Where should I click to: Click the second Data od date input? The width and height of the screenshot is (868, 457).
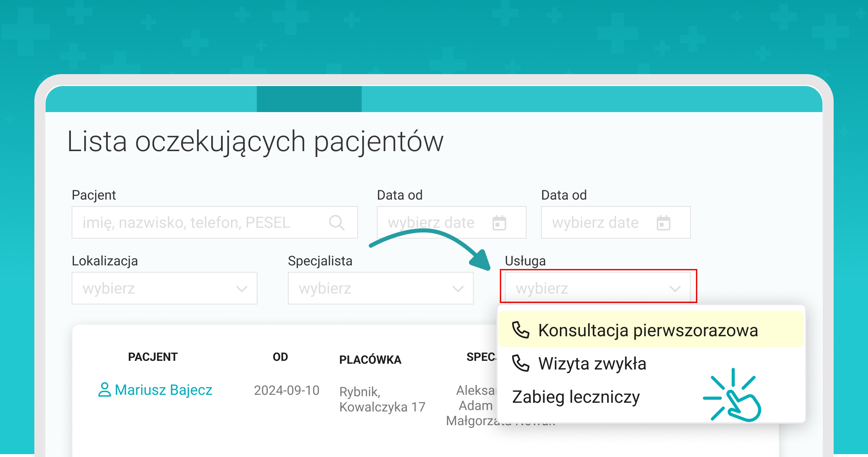coord(616,222)
